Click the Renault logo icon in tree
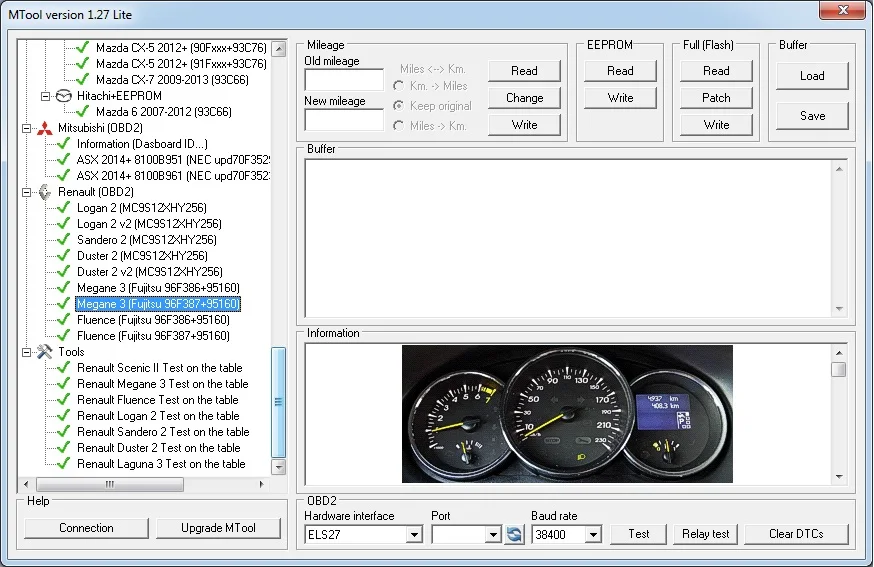 click(44, 192)
